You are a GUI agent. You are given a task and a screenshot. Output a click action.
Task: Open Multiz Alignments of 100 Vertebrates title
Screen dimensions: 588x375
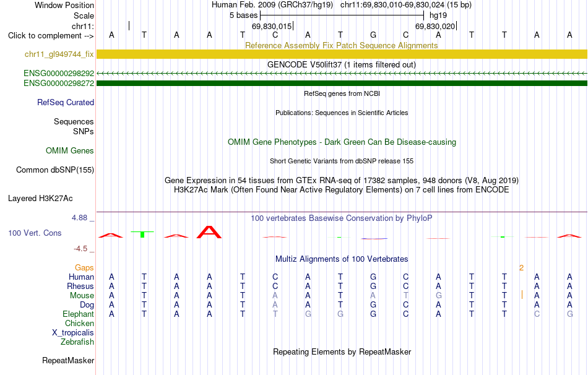tap(342, 259)
